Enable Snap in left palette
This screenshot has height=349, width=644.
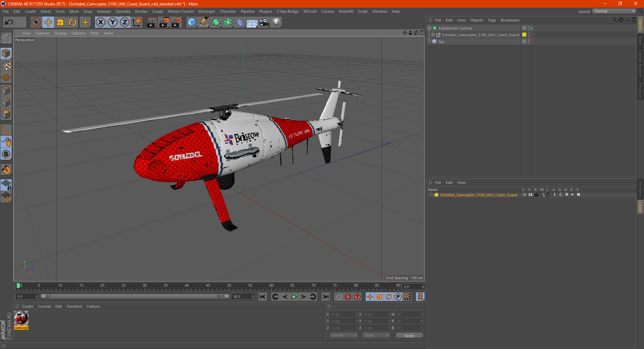click(x=6, y=170)
